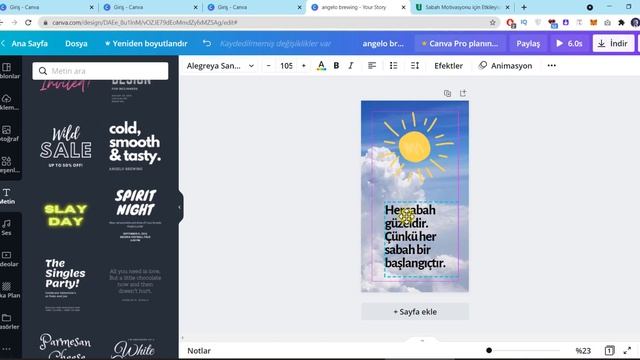Play the 6.0s preview
This screenshot has height=360, width=640.
pyautogui.click(x=569, y=43)
